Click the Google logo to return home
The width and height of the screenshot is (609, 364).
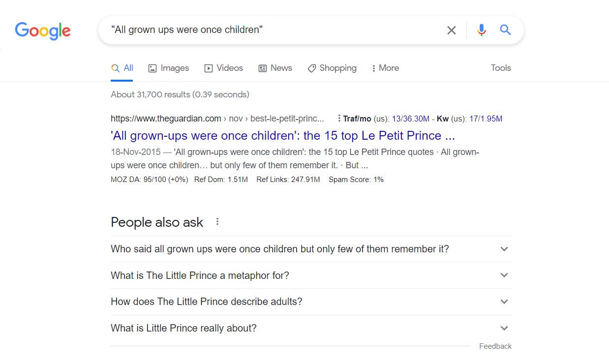[x=42, y=30]
